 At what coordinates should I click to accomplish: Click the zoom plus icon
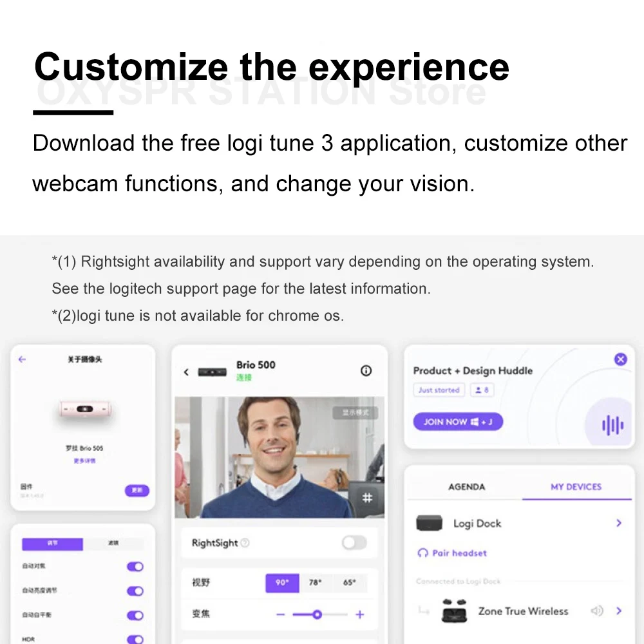(x=360, y=615)
